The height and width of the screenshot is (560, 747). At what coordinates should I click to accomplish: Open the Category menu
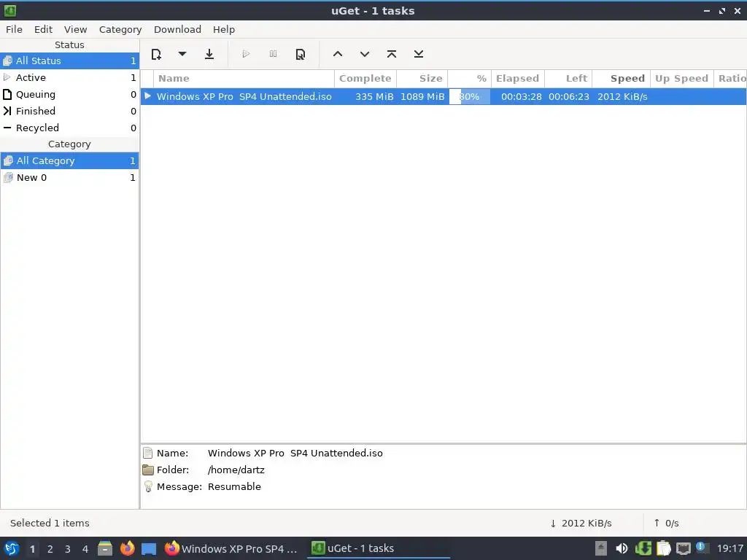(120, 29)
